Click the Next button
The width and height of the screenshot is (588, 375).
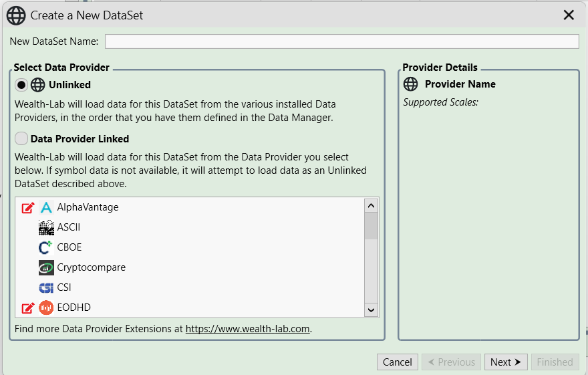tap(506, 362)
